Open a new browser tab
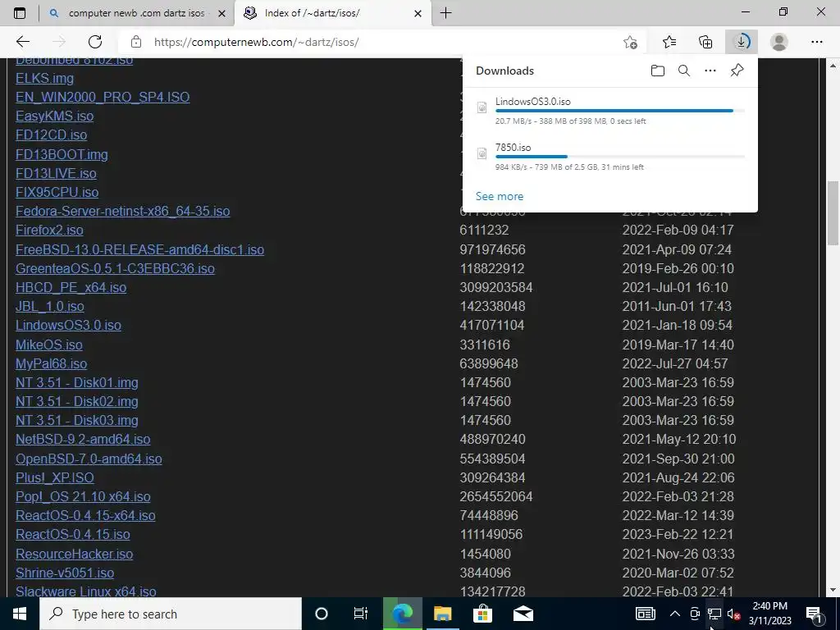The width and height of the screenshot is (840, 630). pos(445,13)
